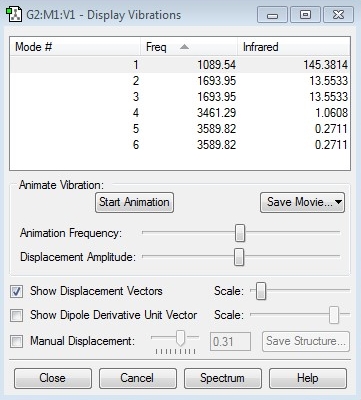The image size is (361, 400).
Task: Click the displacement vectors Scale slider handle
Action: point(261,291)
